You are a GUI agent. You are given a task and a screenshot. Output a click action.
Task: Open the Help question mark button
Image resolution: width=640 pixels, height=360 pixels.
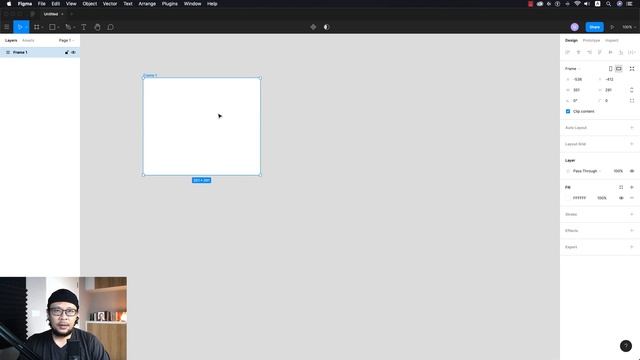point(626,346)
